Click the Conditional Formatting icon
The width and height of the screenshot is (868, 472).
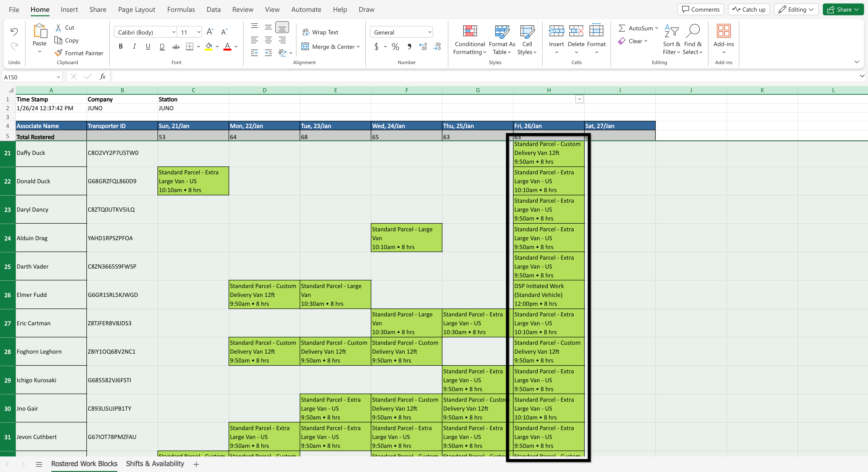tap(470, 31)
